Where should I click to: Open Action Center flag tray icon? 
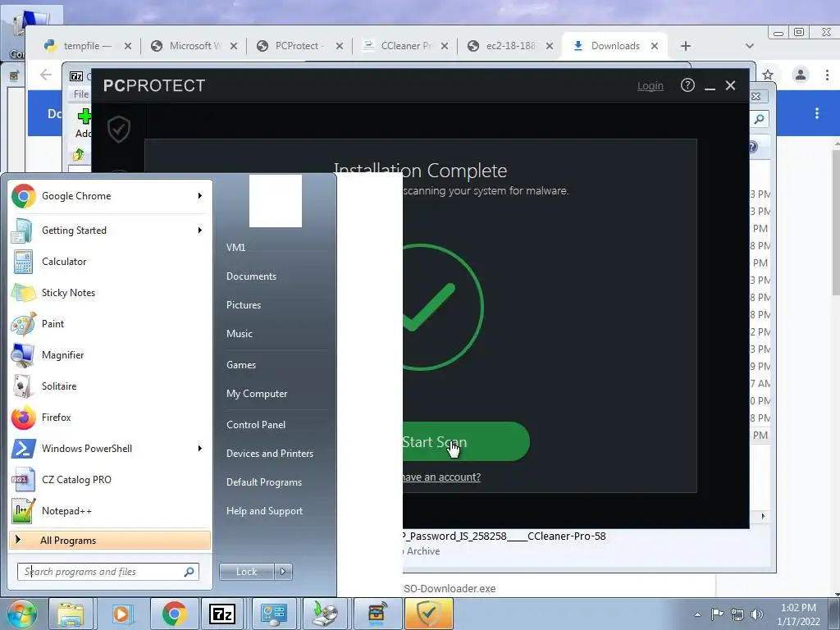717,614
